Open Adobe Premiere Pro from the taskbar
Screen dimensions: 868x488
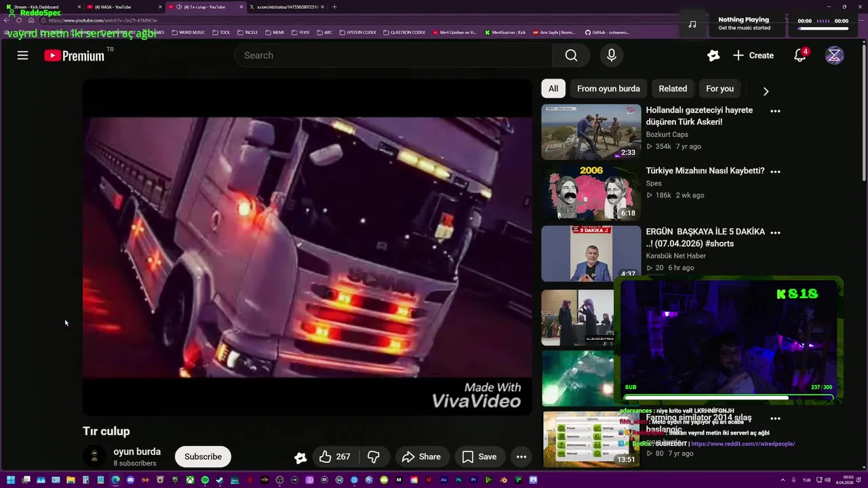[x=473, y=480]
